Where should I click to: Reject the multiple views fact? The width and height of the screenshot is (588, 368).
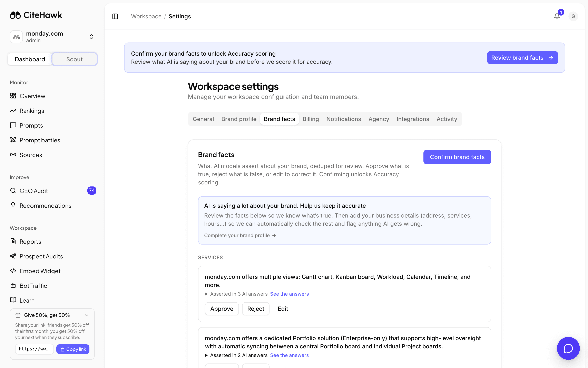click(x=256, y=309)
